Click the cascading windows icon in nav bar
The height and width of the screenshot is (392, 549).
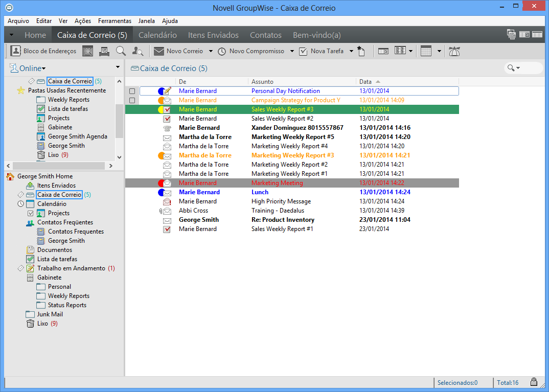511,34
